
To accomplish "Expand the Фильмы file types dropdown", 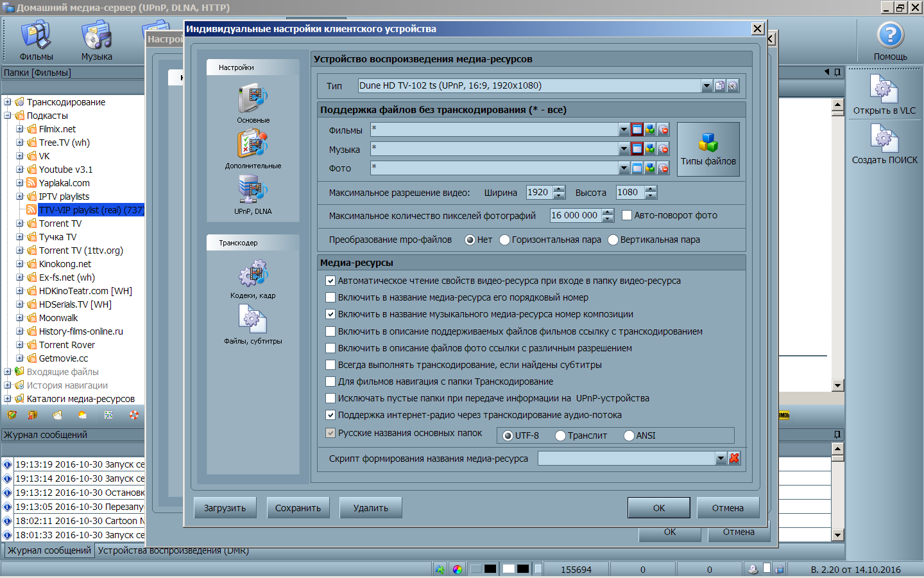I will click(624, 130).
